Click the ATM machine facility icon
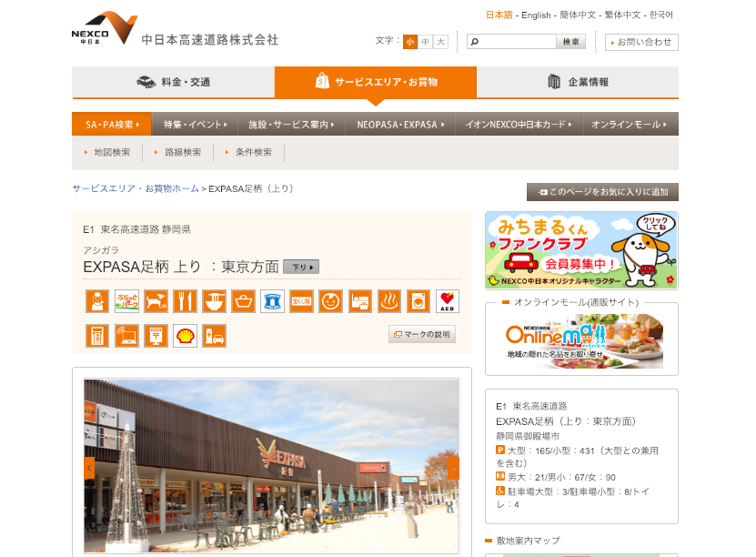Image resolution: width=756 pixels, height=557 pixels. [x=97, y=336]
